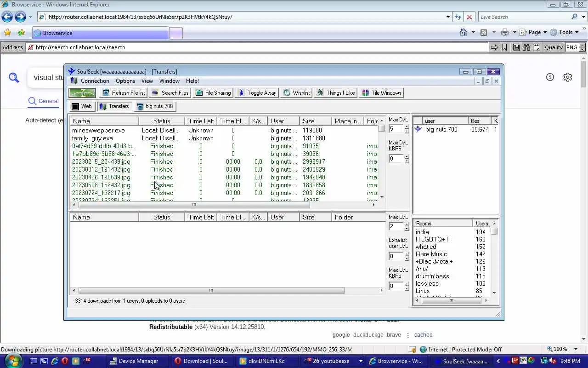Select the 20230724_162217.jpg download

[224, 193]
